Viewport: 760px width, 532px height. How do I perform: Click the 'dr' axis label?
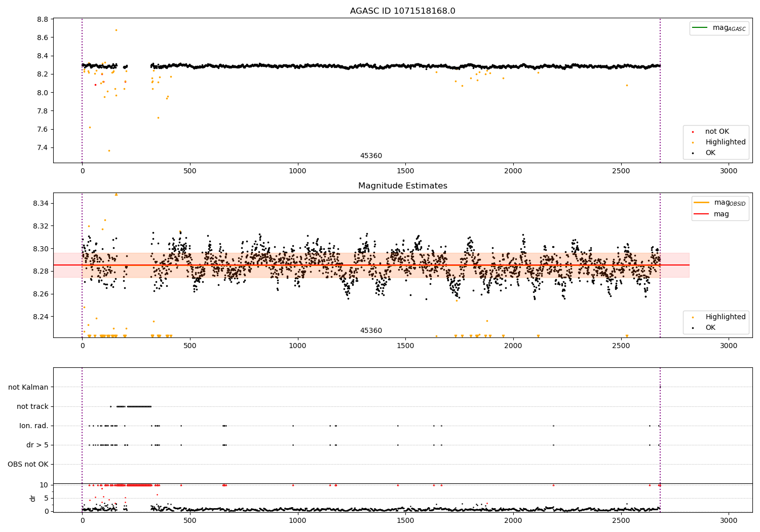coord(33,498)
